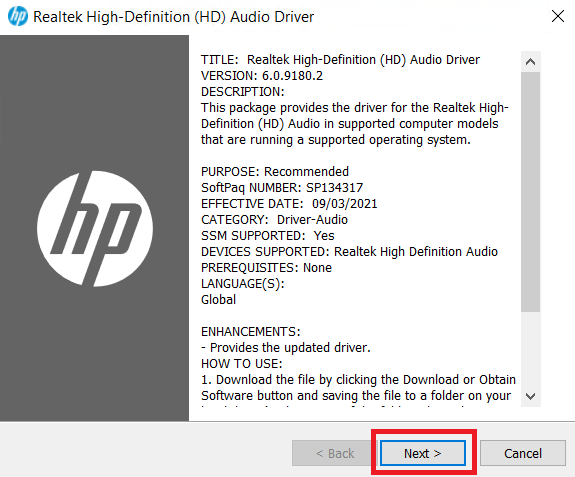Close the Realtek Audio Driver installer window
This screenshot has height=477, width=575.
[x=558, y=16]
